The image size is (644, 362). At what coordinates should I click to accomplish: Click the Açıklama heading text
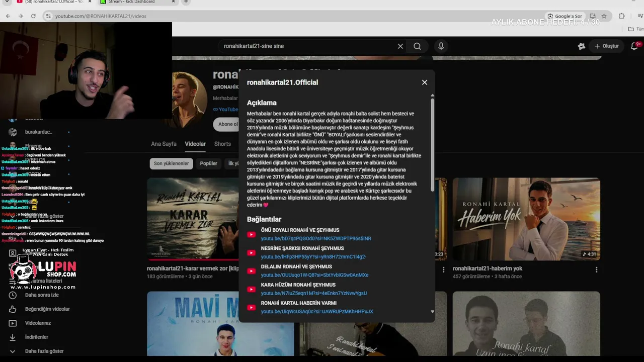pyautogui.click(x=262, y=103)
